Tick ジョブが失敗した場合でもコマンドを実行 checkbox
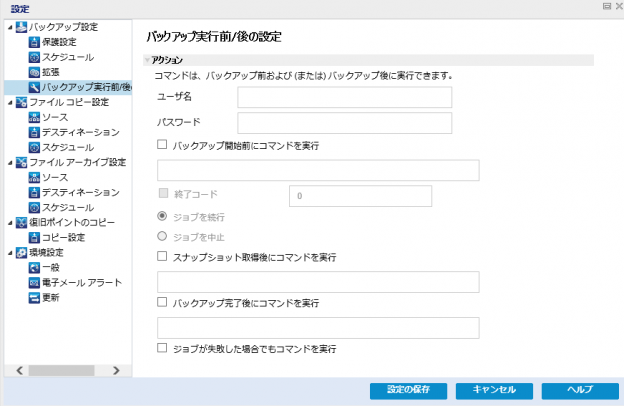624x406 pixels. click(162, 349)
